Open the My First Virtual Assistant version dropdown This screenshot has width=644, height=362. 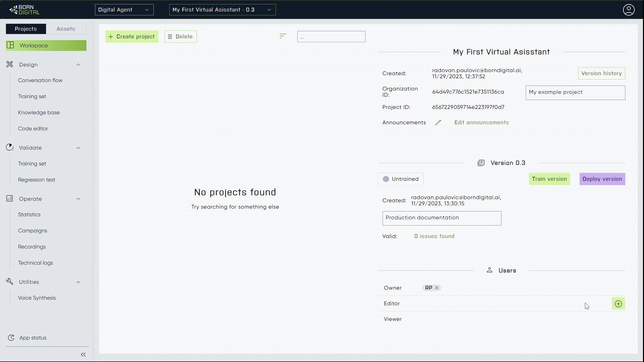222,10
